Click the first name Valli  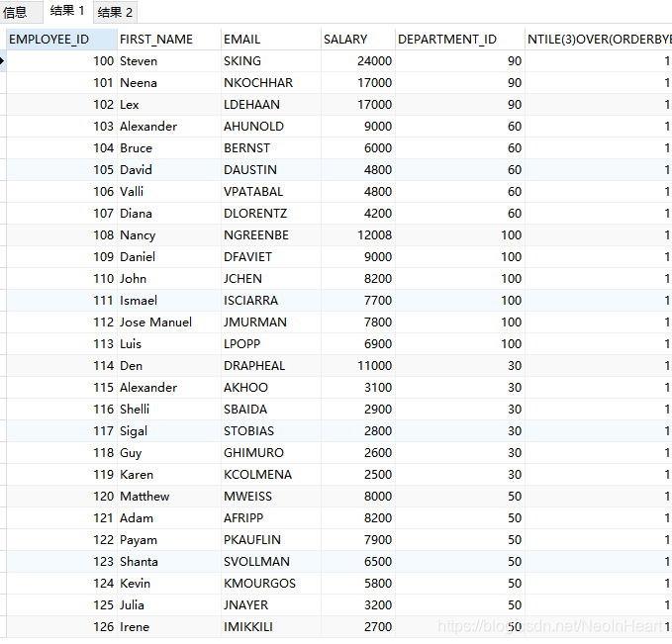pos(169,192)
